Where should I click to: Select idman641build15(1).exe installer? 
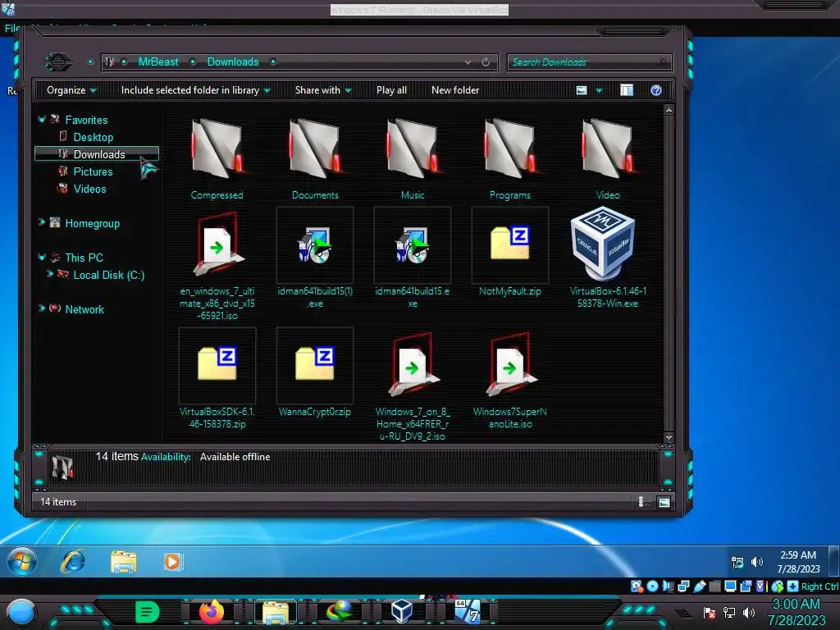[315, 258]
